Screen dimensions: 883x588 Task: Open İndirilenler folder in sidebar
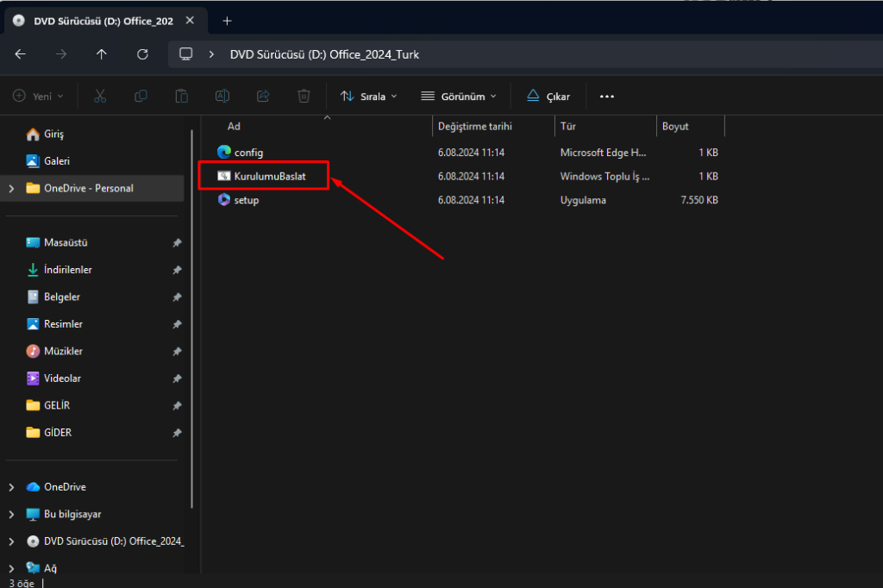68,270
